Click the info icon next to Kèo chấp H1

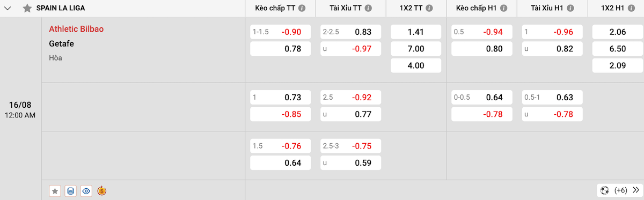click(504, 9)
